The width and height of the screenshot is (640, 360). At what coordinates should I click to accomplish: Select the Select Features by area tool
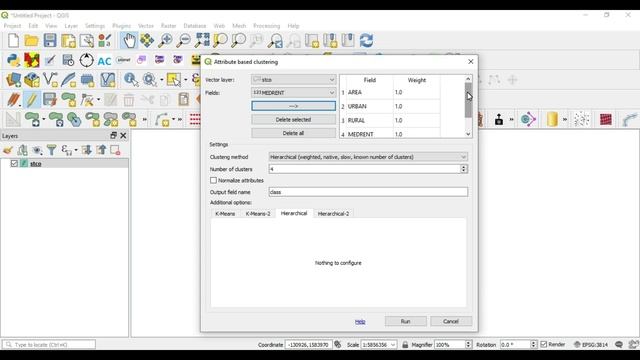pos(173,80)
